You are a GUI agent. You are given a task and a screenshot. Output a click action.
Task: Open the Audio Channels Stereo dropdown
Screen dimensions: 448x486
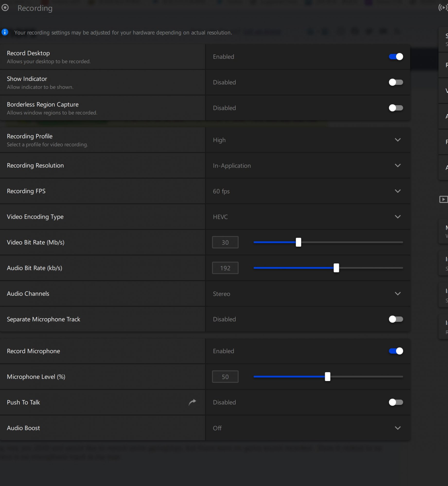click(x=307, y=294)
